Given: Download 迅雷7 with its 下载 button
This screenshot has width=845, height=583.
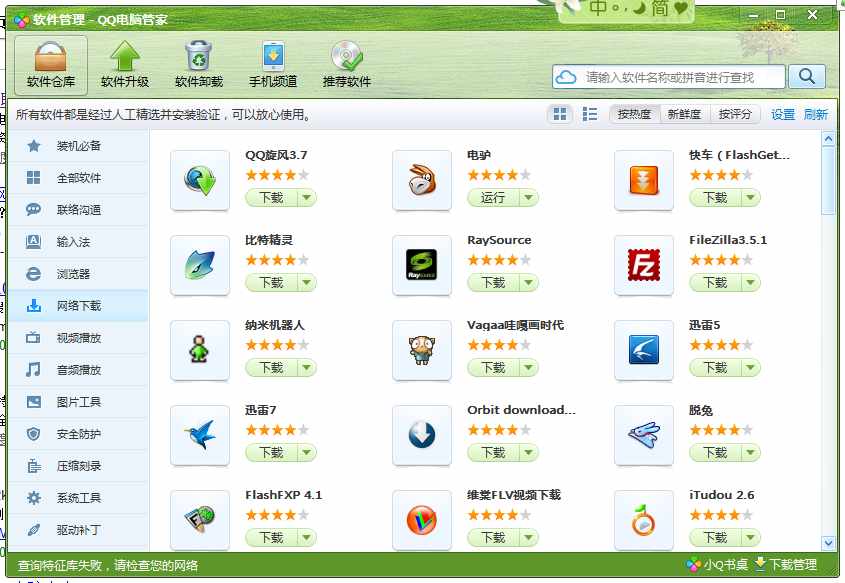Looking at the screenshot, I should tap(271, 453).
